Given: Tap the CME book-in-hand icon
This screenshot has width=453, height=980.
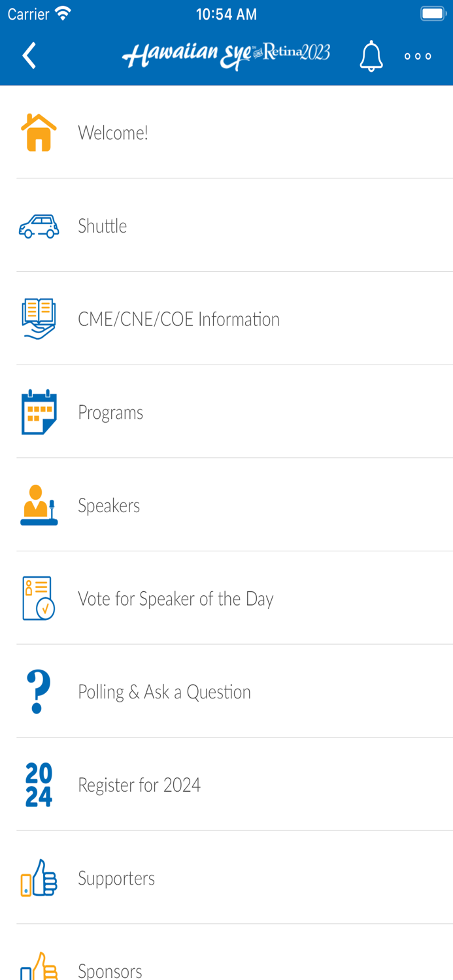Looking at the screenshot, I should [x=39, y=319].
